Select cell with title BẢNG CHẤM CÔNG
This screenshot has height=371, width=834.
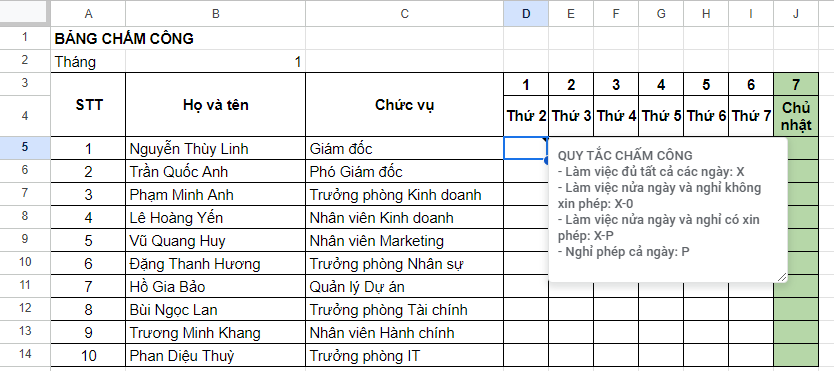[178, 38]
